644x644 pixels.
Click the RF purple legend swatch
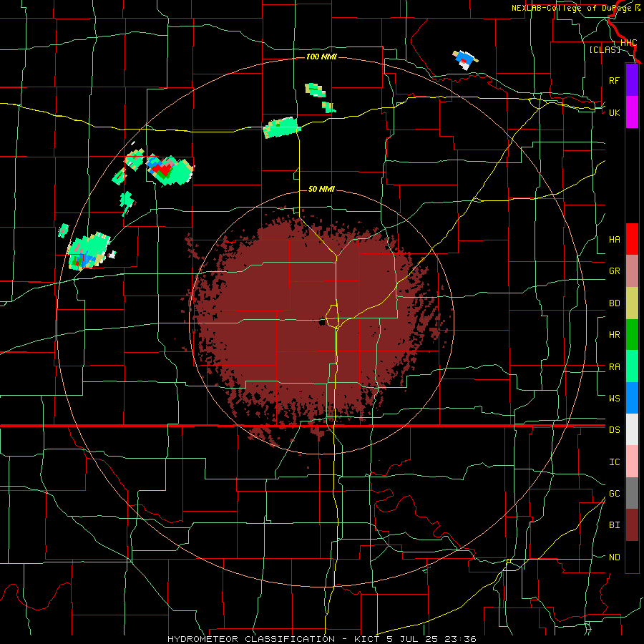[632, 80]
